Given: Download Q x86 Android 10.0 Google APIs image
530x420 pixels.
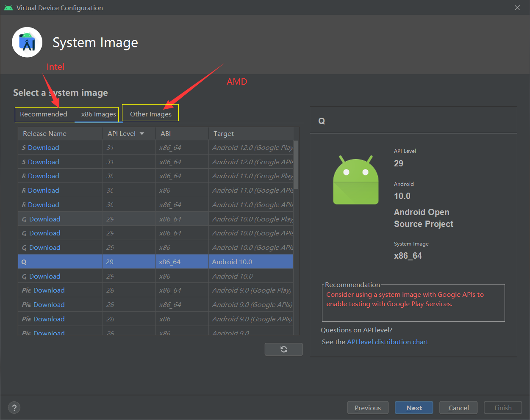Looking at the screenshot, I should [45, 248].
